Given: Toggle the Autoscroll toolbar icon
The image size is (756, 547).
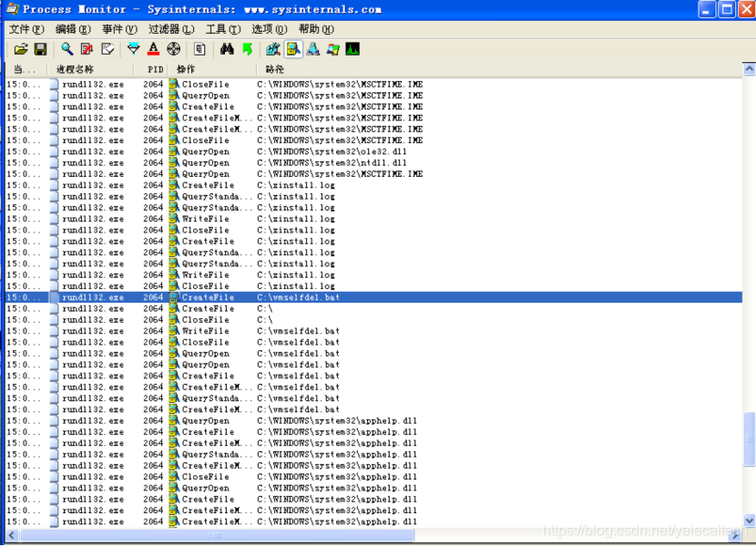Looking at the screenshot, I should 87,48.
